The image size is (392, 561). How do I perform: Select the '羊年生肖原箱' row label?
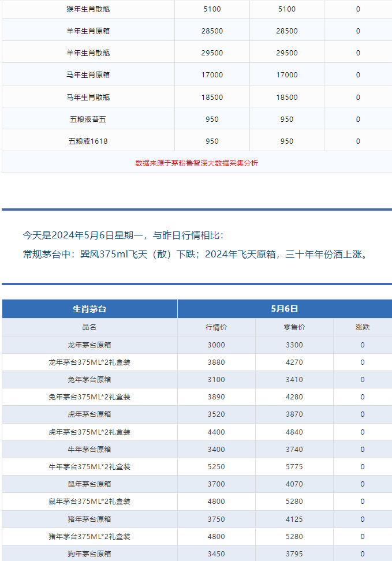[x=88, y=31]
